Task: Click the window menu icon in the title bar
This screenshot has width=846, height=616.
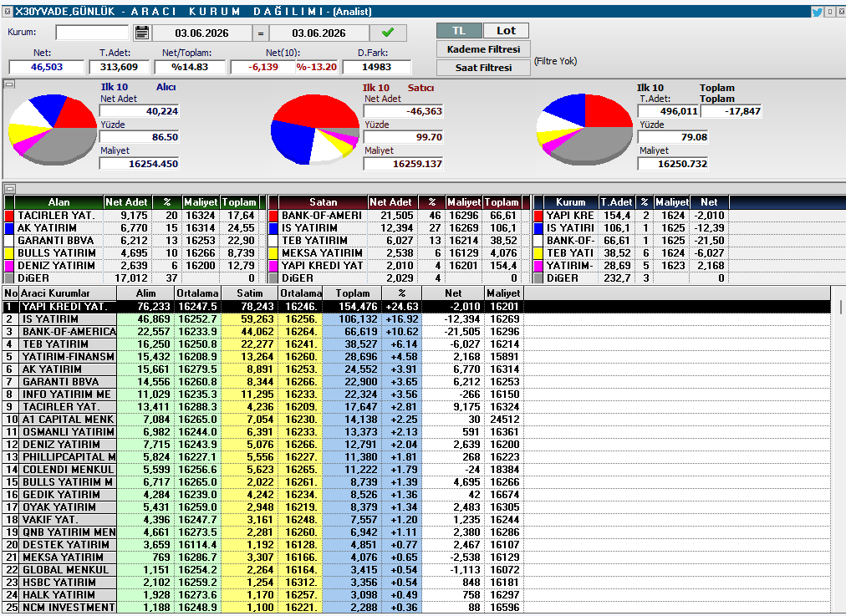Action: [7, 12]
